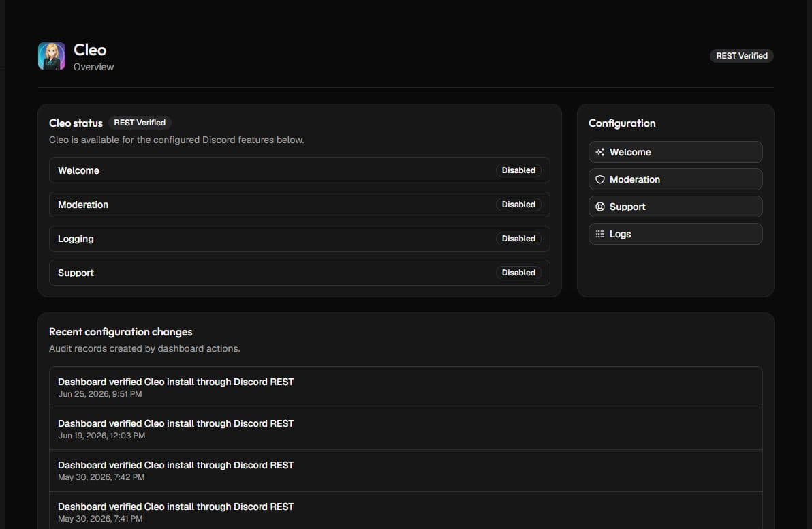
Task: Open Moderation configuration
Action: point(675,179)
